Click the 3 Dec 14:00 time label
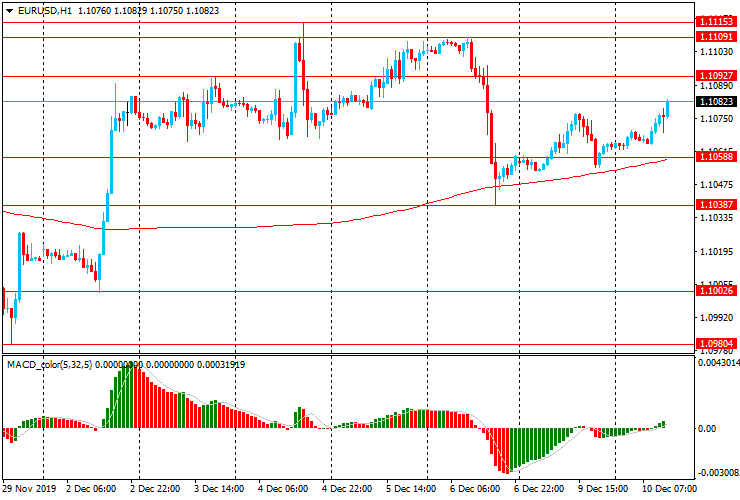Screen dimensions: 740x500 [219, 489]
